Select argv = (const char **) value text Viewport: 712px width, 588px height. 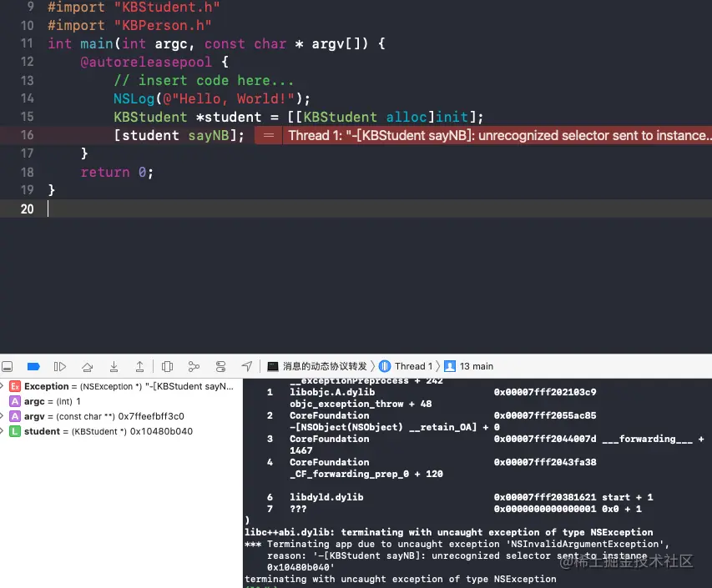104,416
